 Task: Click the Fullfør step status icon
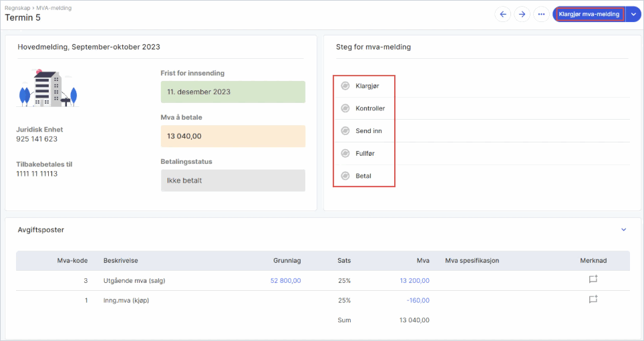[x=345, y=153]
